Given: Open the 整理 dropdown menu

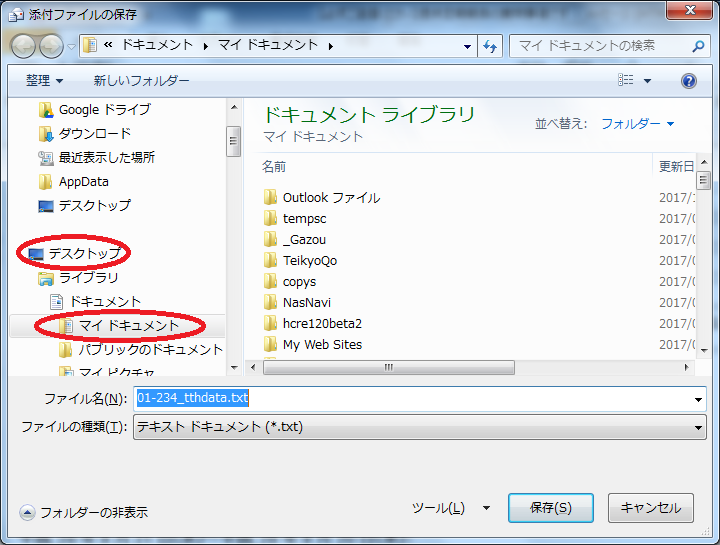Looking at the screenshot, I should pos(44,81).
